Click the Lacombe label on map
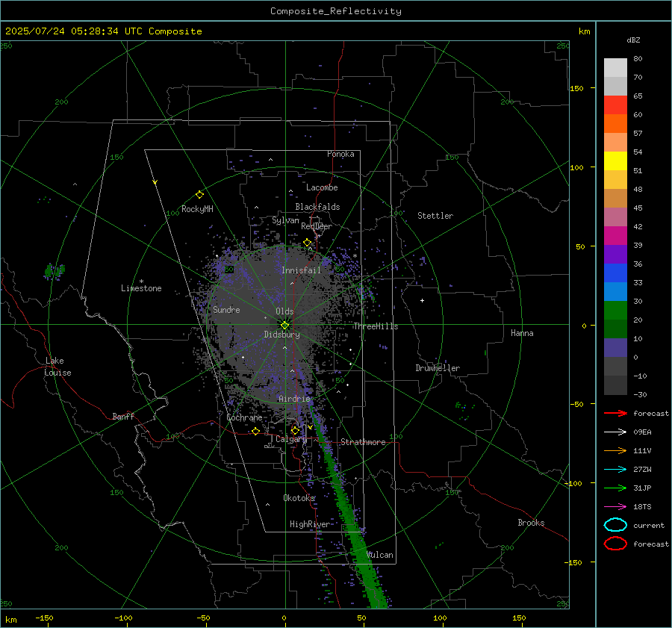Image resolution: width=672 pixels, height=628 pixels. 322,187
